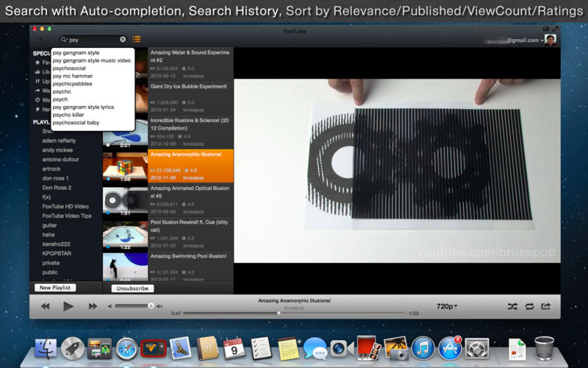Open the Favorites star icon in sidebar
This screenshot has width=588, height=368.
[x=37, y=63]
